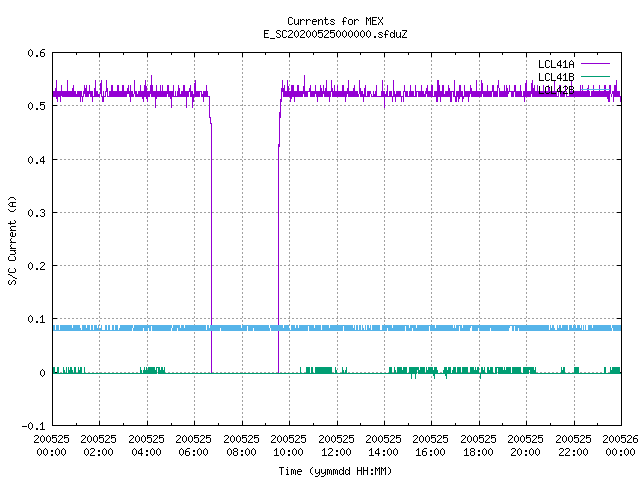Click the x-axis tick label 200525 02:00
This screenshot has height=480, width=640.
pos(98,445)
